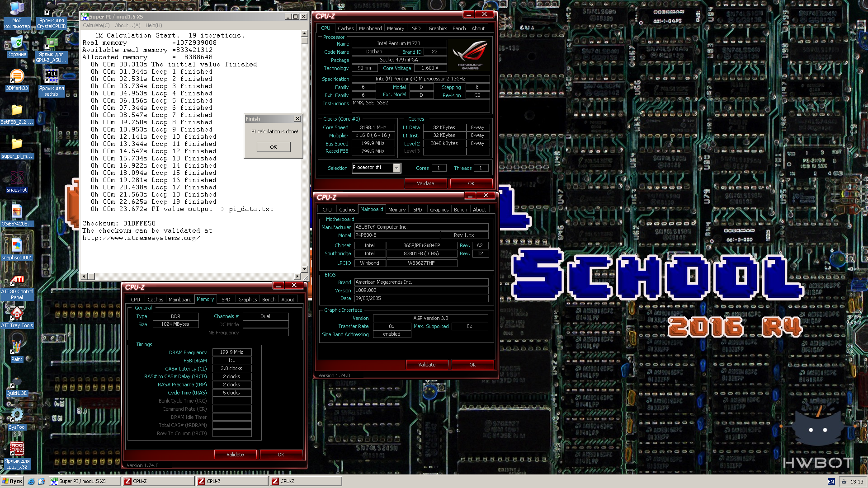This screenshot has height=488, width=868.
Task: Click OK in Mainboard CPU-Z window
Action: (472, 365)
